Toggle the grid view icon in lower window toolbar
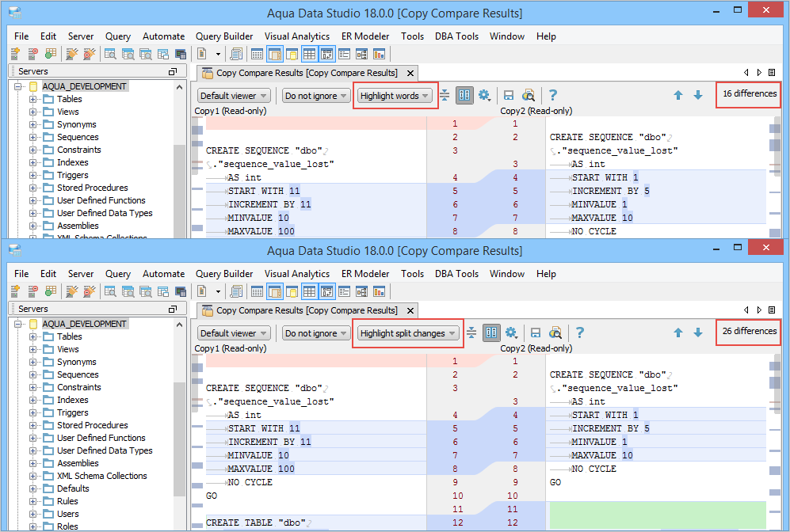790x532 pixels. coord(309,291)
